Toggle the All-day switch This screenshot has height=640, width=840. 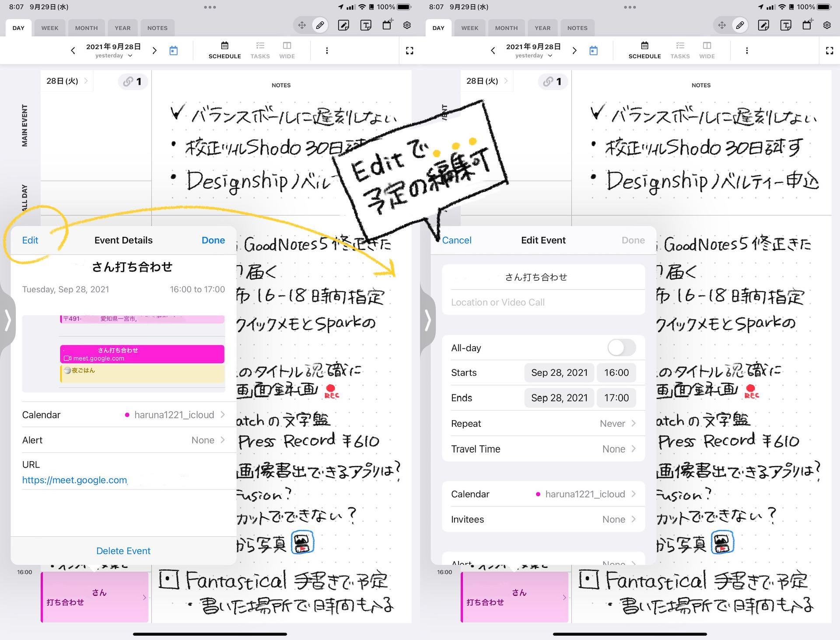[622, 348]
